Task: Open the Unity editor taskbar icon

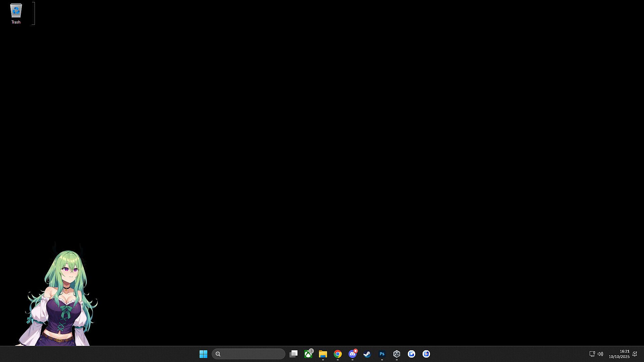Action: point(397,354)
